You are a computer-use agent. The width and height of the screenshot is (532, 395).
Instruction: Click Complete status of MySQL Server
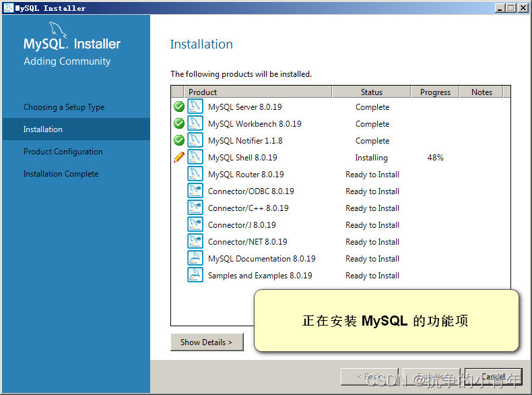372,107
